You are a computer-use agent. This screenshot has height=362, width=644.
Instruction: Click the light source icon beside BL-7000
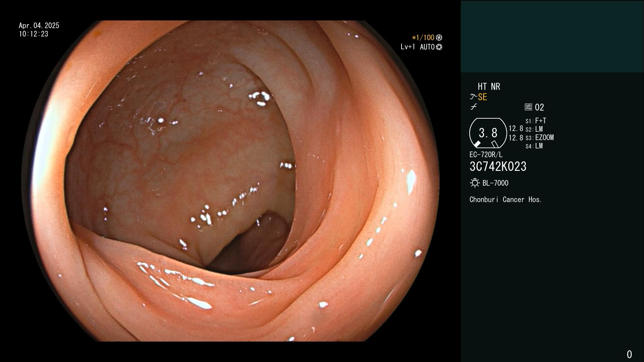[x=475, y=183]
